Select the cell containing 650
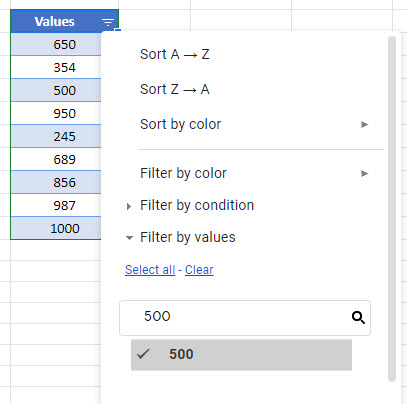 click(56, 44)
